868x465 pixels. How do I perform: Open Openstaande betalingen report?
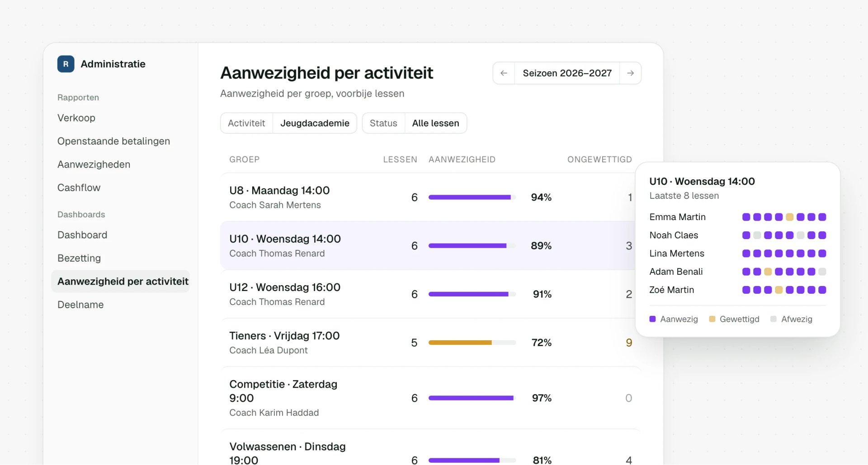(x=113, y=141)
